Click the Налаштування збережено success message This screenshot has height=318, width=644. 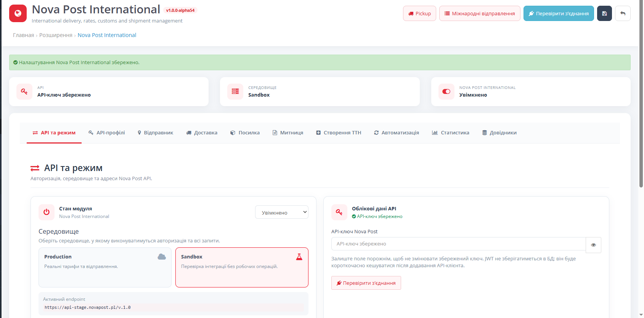[320, 62]
